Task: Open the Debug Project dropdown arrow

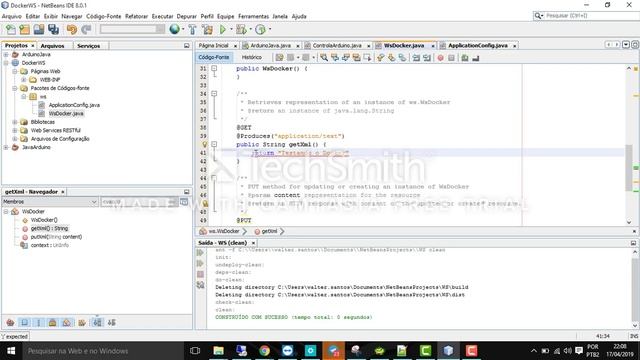Action: click(250, 29)
